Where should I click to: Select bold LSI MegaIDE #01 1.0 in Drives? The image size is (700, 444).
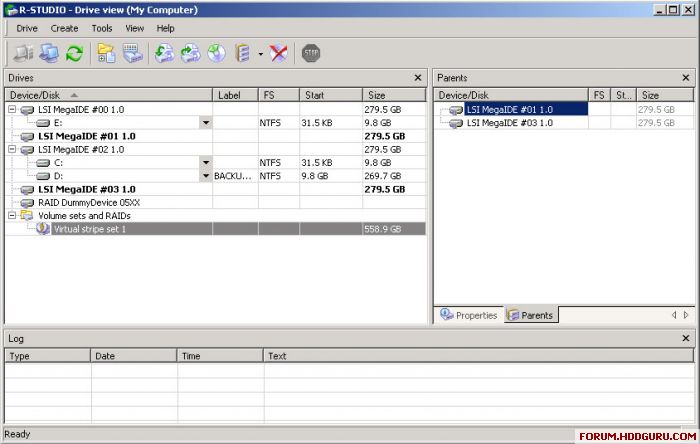[x=87, y=136]
